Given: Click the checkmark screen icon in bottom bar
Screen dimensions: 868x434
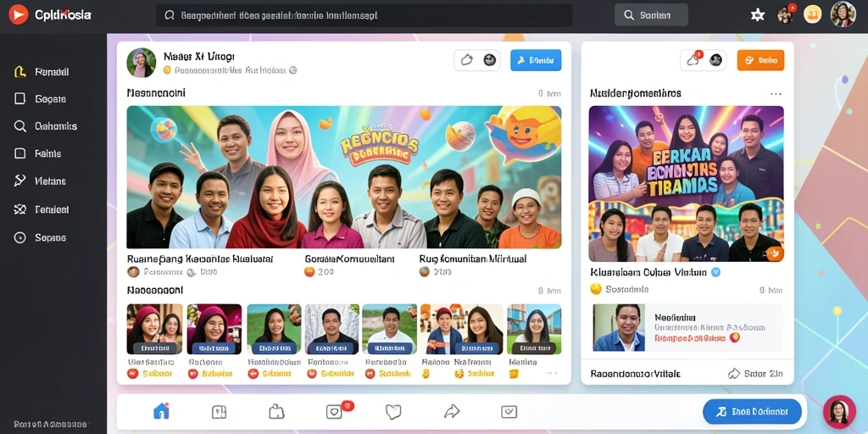Looking at the screenshot, I should pos(509,411).
